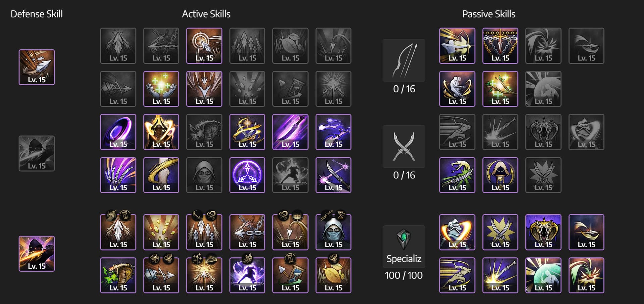Open the crossed daggers mastery 0/16 panel
The image size is (644, 304).
tap(404, 153)
